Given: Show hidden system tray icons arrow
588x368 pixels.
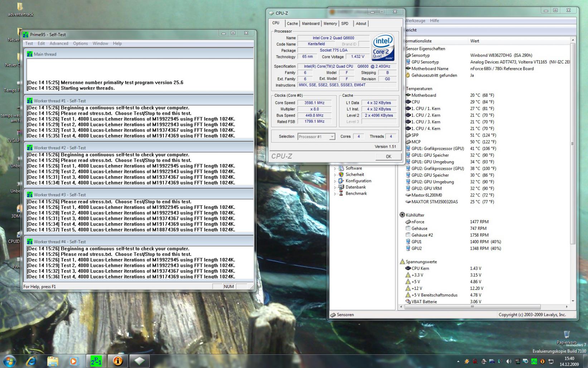Looking at the screenshot, I should coord(458,362).
